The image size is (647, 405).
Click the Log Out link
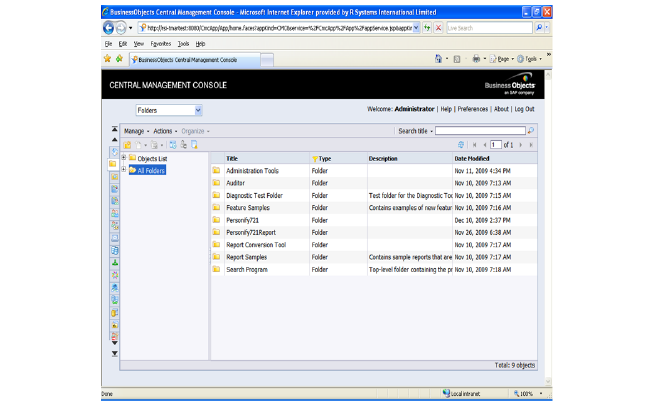[x=524, y=108]
